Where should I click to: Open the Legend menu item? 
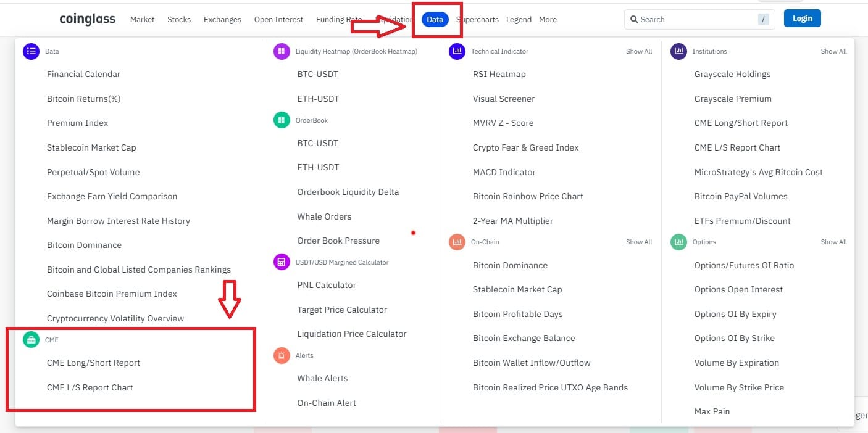pyautogui.click(x=519, y=20)
